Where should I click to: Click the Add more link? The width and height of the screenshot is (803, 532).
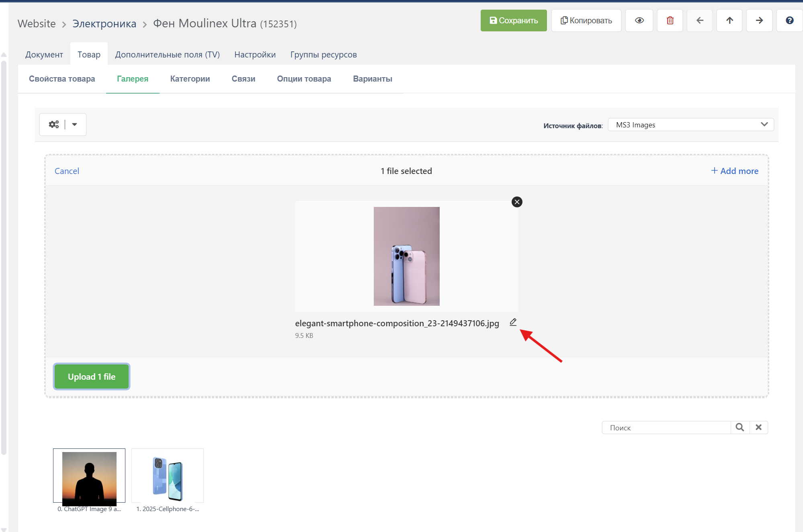click(x=735, y=171)
